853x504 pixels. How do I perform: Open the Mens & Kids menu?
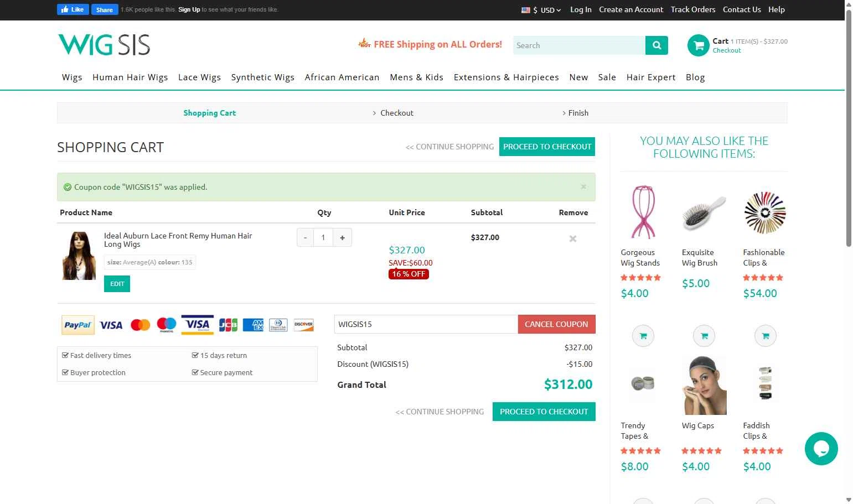click(417, 77)
